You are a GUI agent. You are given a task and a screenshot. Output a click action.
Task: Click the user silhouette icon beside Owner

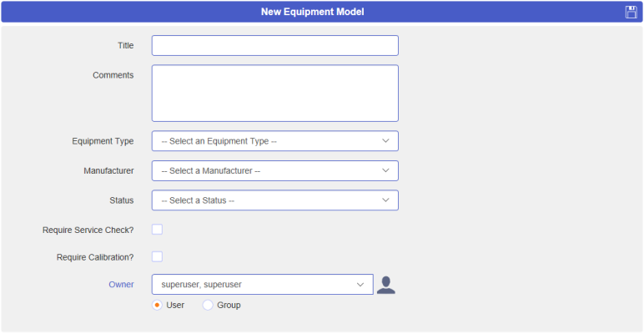(x=385, y=285)
